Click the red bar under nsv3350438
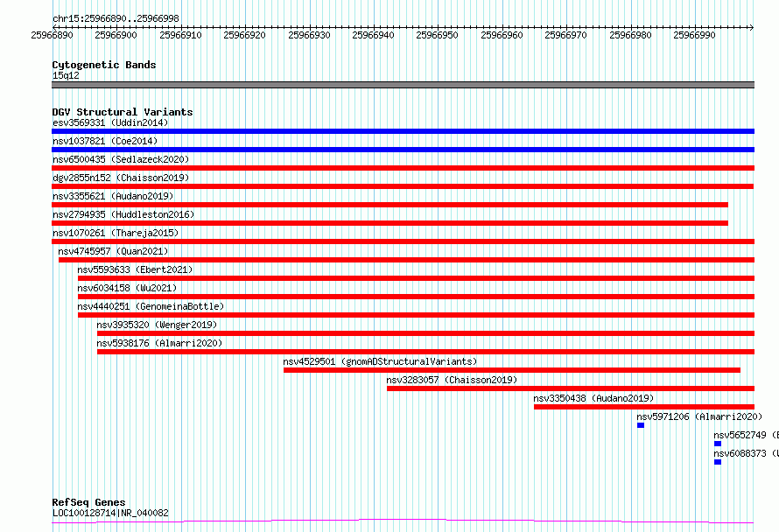Image resolution: width=779 pixels, height=532 pixels. pos(644,407)
